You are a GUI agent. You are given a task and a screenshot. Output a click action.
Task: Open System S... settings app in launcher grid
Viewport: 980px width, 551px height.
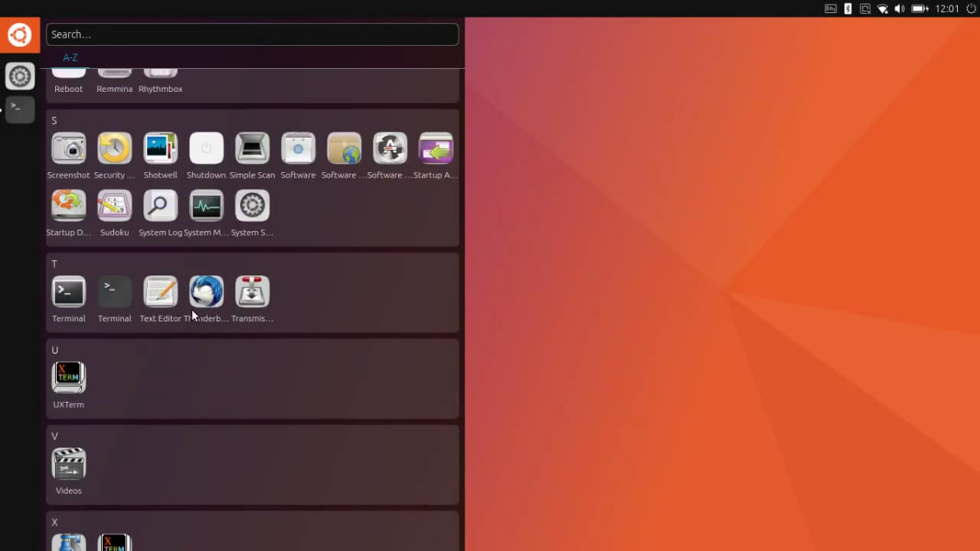pyautogui.click(x=252, y=206)
